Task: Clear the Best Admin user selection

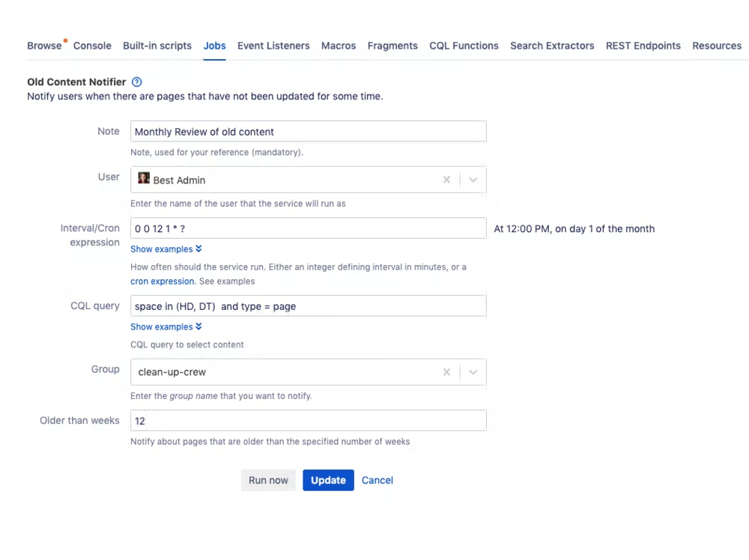Action: [x=446, y=180]
